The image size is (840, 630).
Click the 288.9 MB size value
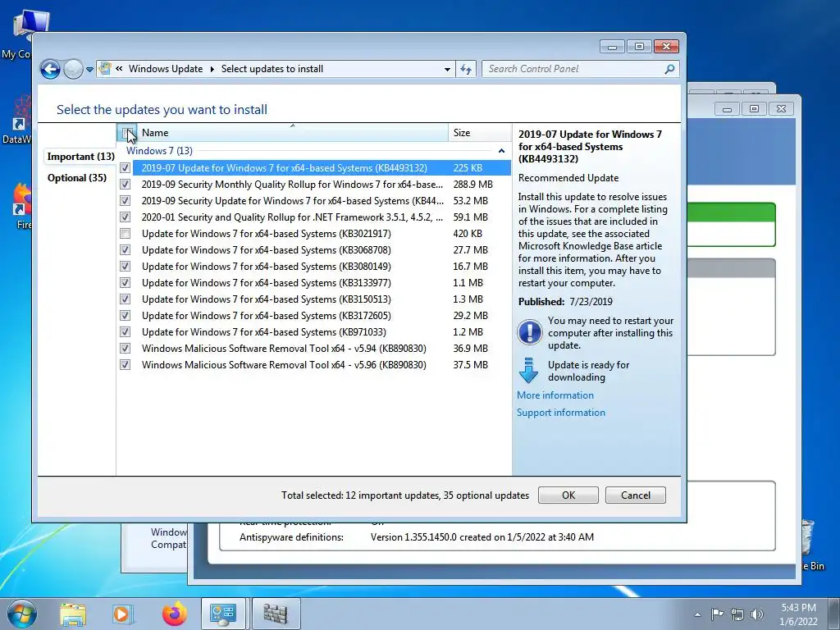[472, 185]
